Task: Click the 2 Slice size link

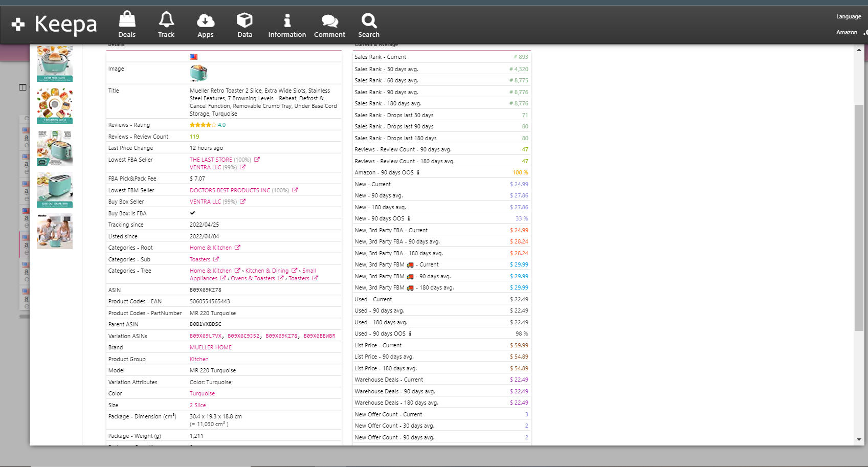Action: tap(198, 405)
